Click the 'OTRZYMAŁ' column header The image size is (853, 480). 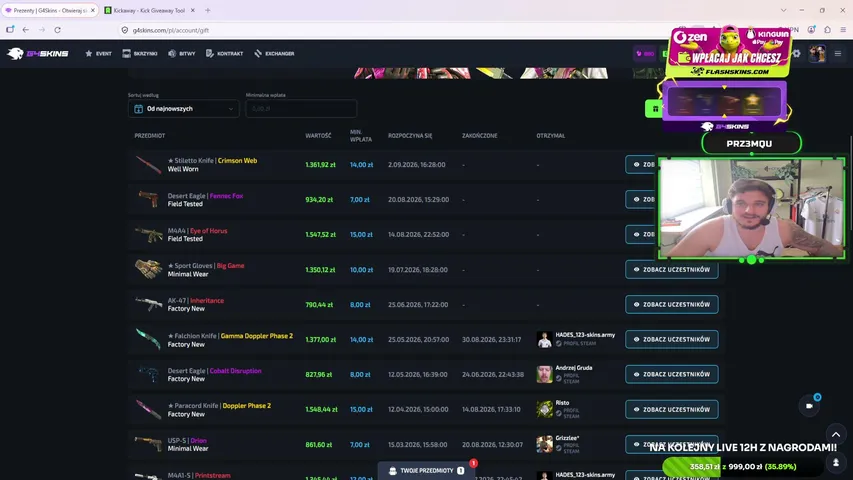point(551,136)
